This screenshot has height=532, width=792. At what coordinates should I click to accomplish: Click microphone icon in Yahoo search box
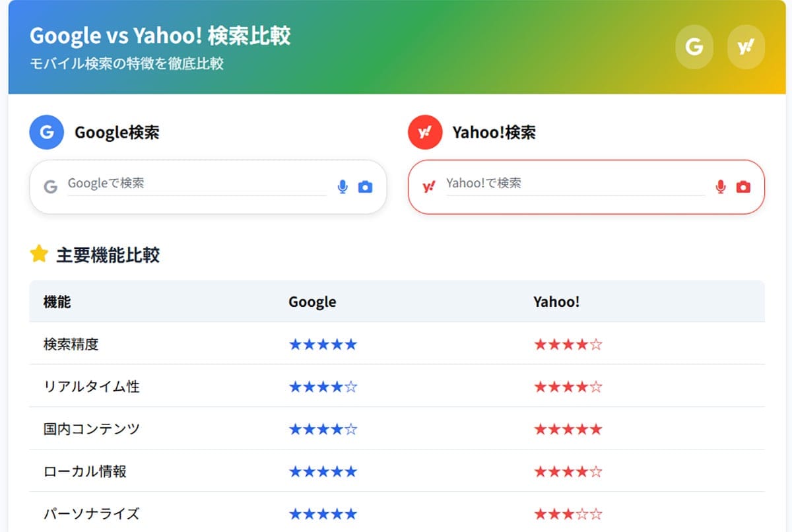pyautogui.click(x=721, y=187)
